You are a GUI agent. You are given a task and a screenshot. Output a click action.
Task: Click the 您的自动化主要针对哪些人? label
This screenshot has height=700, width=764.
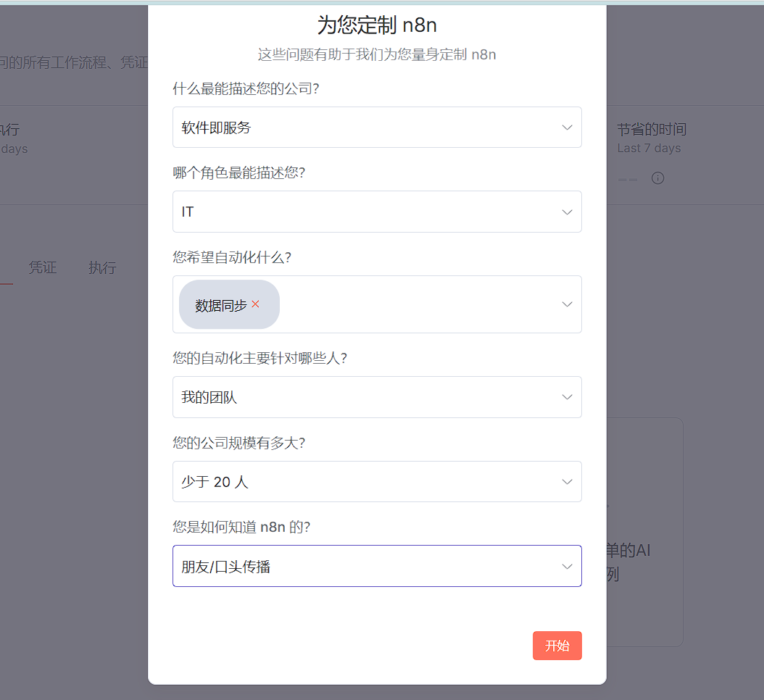(259, 359)
